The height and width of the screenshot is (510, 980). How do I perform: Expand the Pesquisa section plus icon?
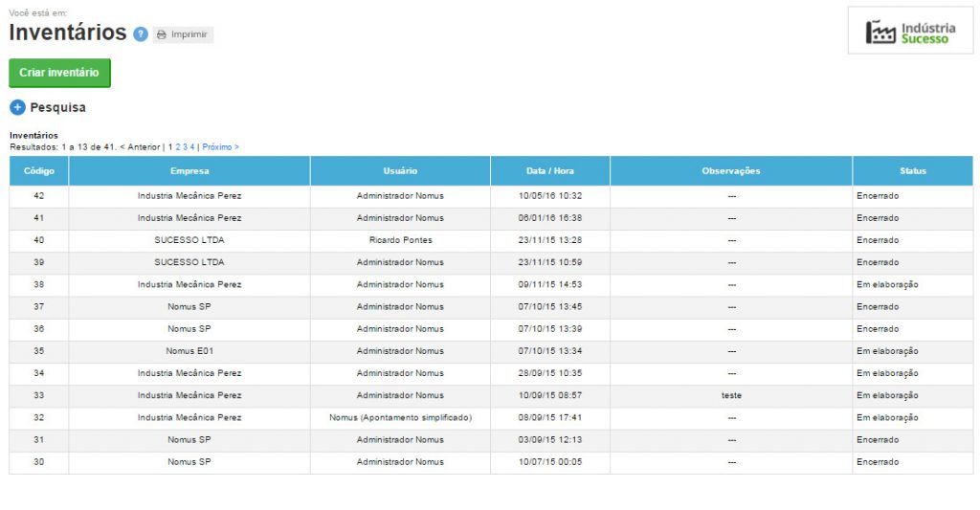pos(17,107)
